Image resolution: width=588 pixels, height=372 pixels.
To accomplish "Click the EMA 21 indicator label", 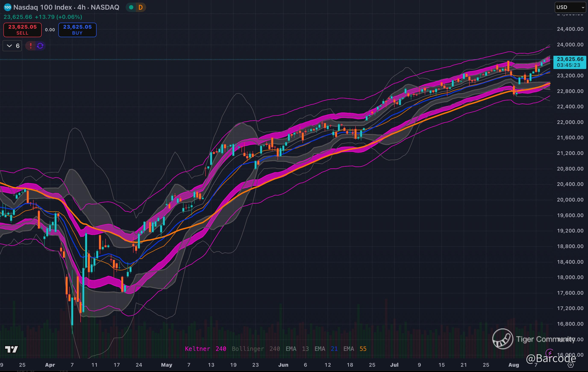I will click(326, 349).
